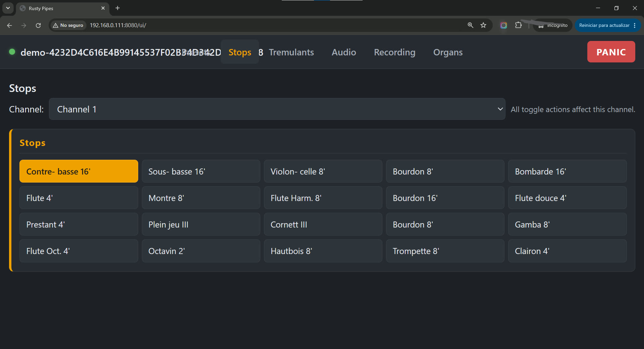This screenshot has width=644, height=349.
Task: Open the Audio tab
Action: point(344,52)
